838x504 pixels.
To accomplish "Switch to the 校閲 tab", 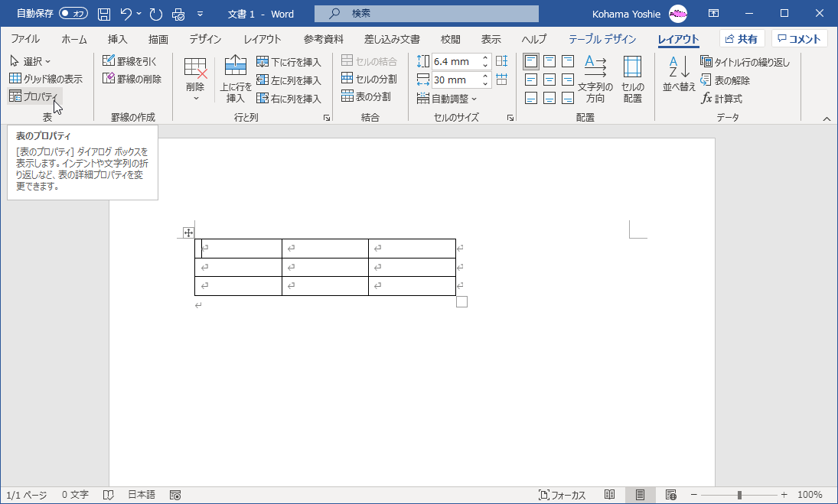I will 451,39.
